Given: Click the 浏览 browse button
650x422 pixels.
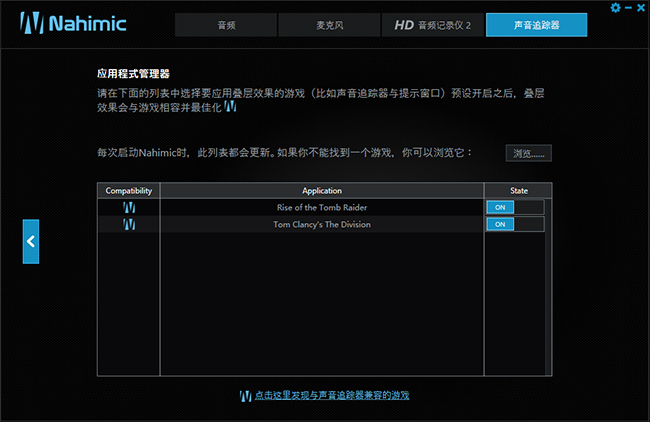Looking at the screenshot, I should [529, 153].
